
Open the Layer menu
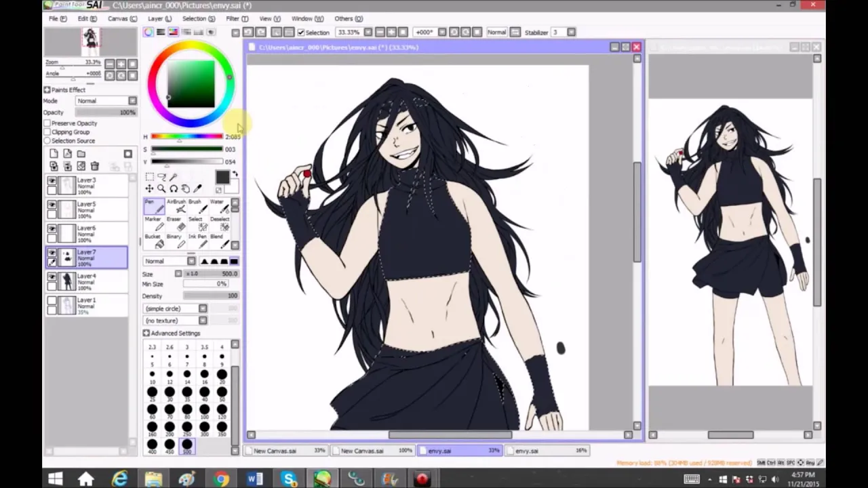(159, 18)
